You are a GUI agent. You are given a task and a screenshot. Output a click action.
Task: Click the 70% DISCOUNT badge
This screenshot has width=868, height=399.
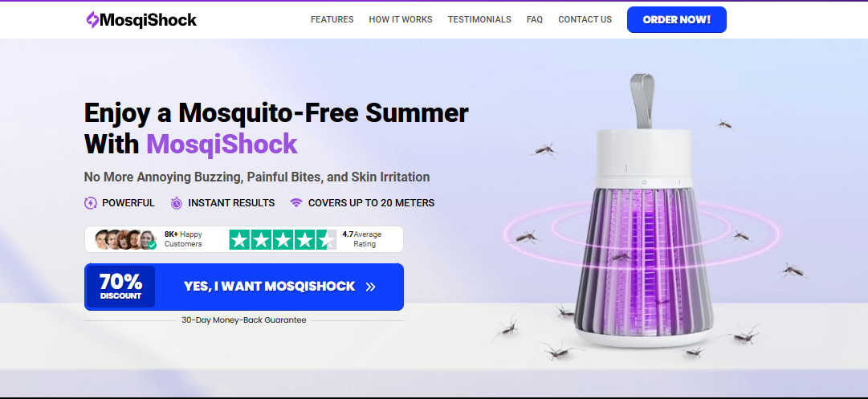coord(120,287)
